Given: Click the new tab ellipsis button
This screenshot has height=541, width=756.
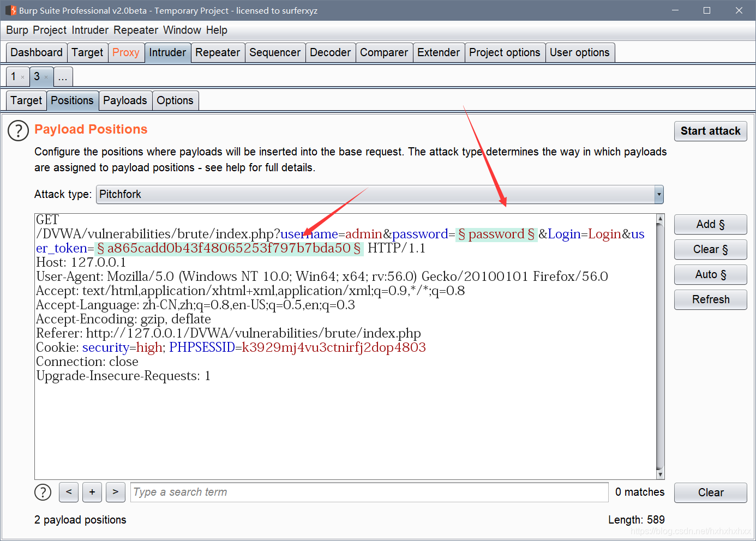Looking at the screenshot, I should [63, 76].
